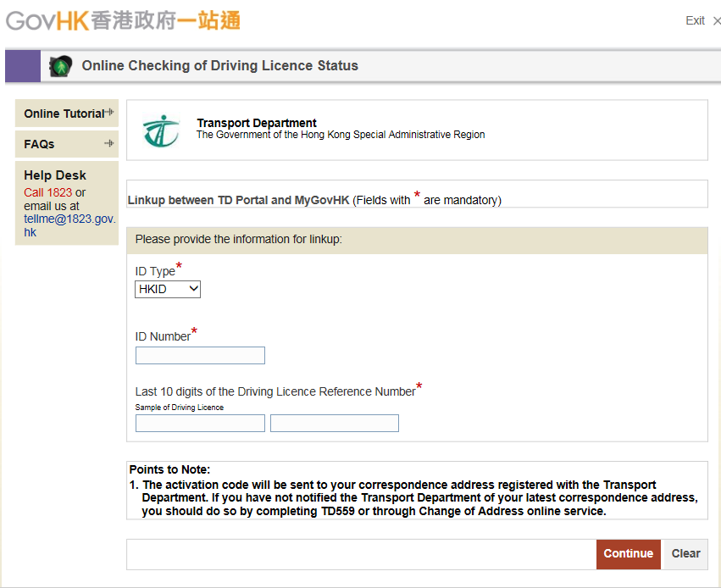Screen dimensions: 721x588
Task: Click the first Driving Licence Reference field
Action: click(200, 423)
